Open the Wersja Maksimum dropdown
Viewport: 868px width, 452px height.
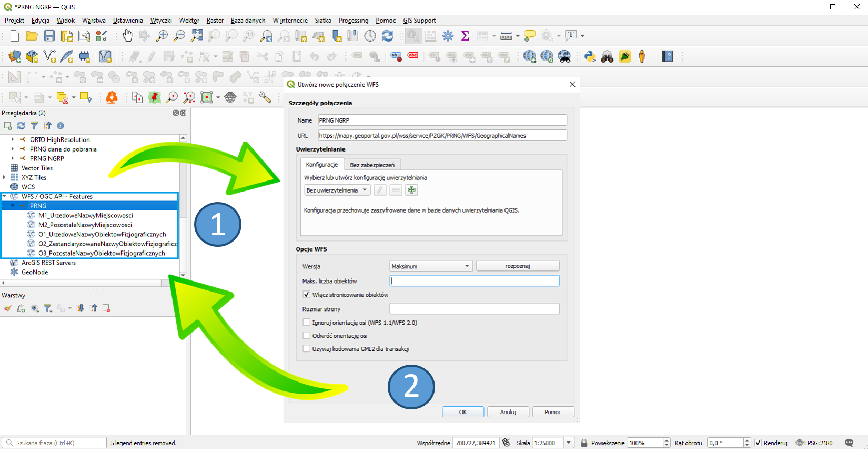pos(431,266)
